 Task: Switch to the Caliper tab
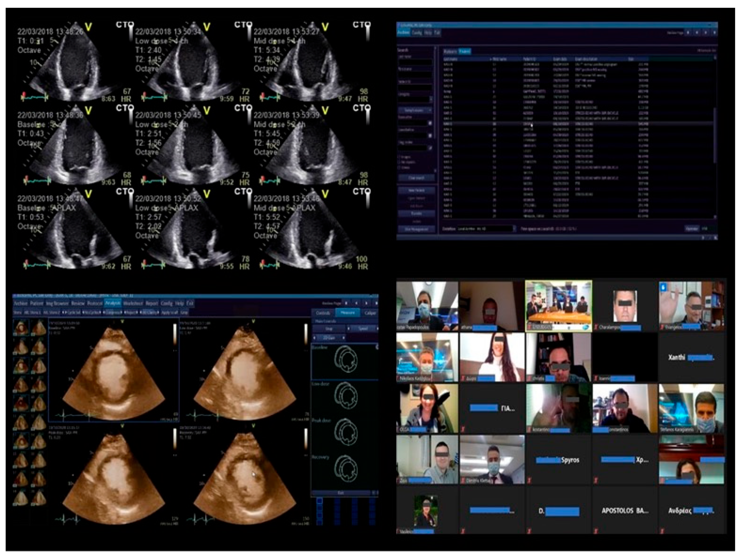click(370, 313)
